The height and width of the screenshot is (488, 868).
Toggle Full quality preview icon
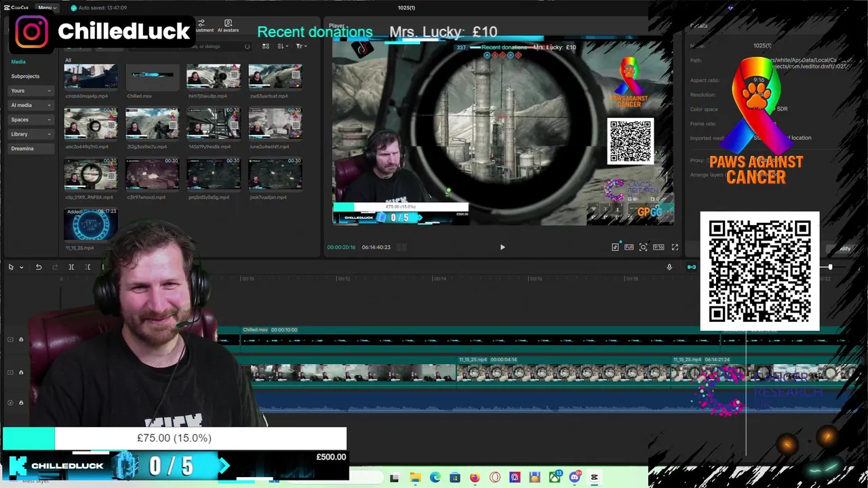click(629, 247)
